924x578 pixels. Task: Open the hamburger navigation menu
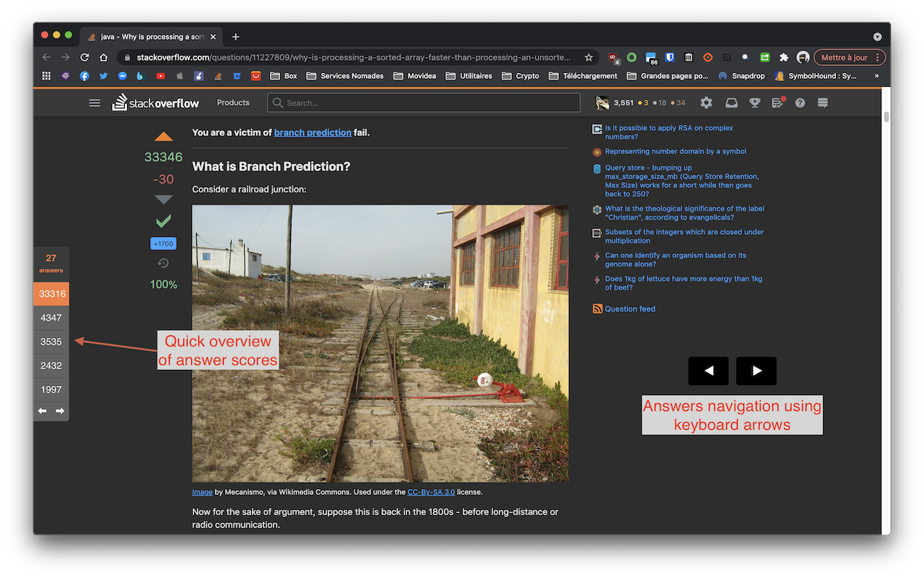[x=95, y=103]
